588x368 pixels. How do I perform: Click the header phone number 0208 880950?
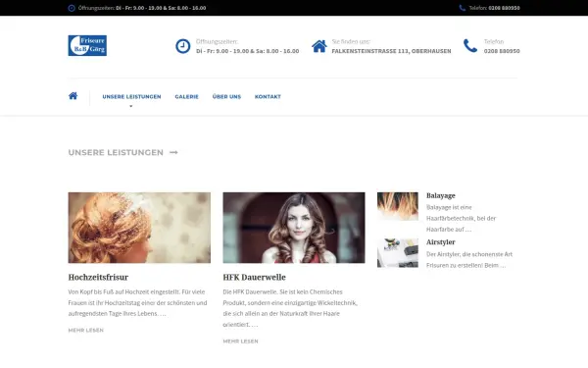pos(502,51)
